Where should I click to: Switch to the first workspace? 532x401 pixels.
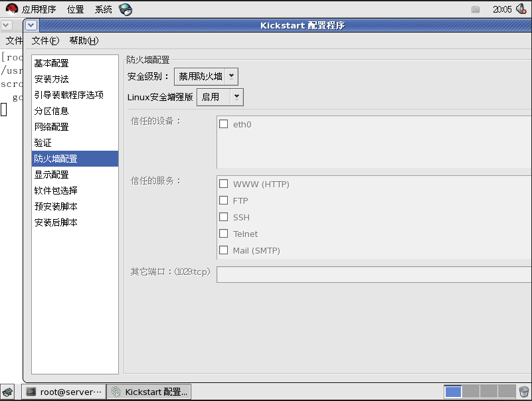[453, 392]
